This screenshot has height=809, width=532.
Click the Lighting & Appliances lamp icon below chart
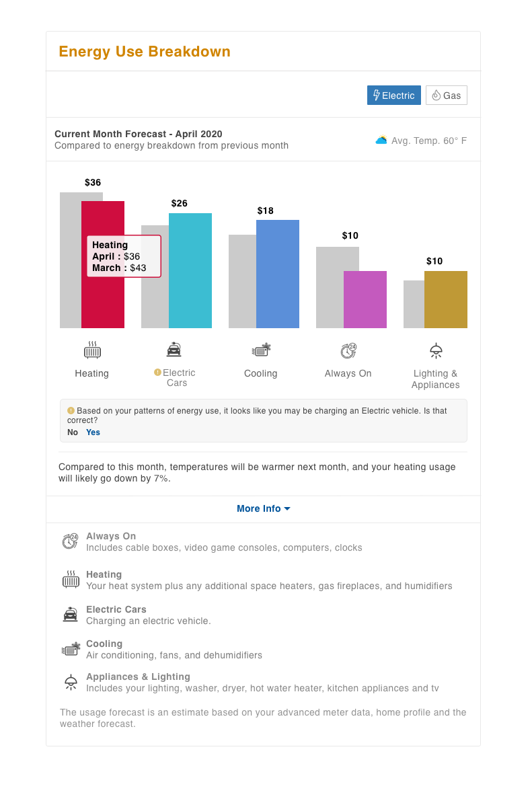(436, 350)
